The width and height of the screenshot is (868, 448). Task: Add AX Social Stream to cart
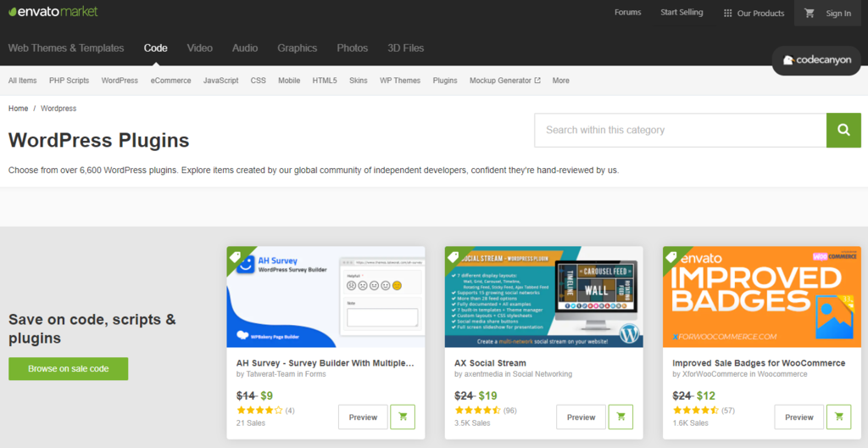pyautogui.click(x=621, y=417)
